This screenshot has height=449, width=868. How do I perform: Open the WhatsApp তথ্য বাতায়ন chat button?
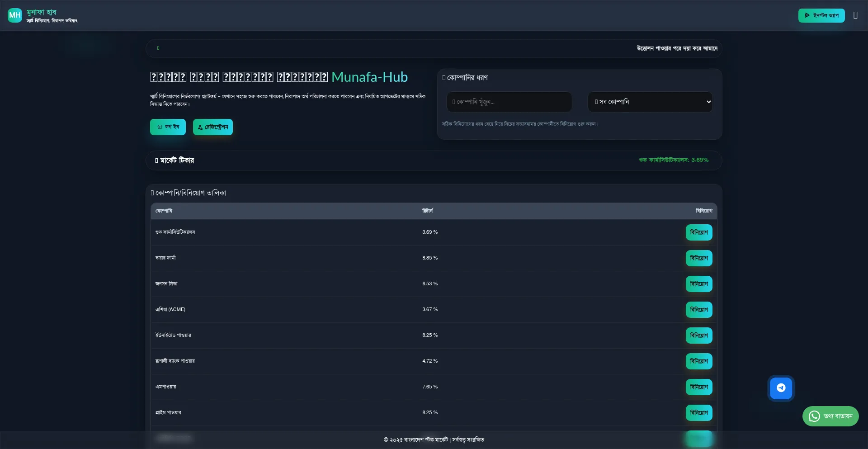coord(830,416)
